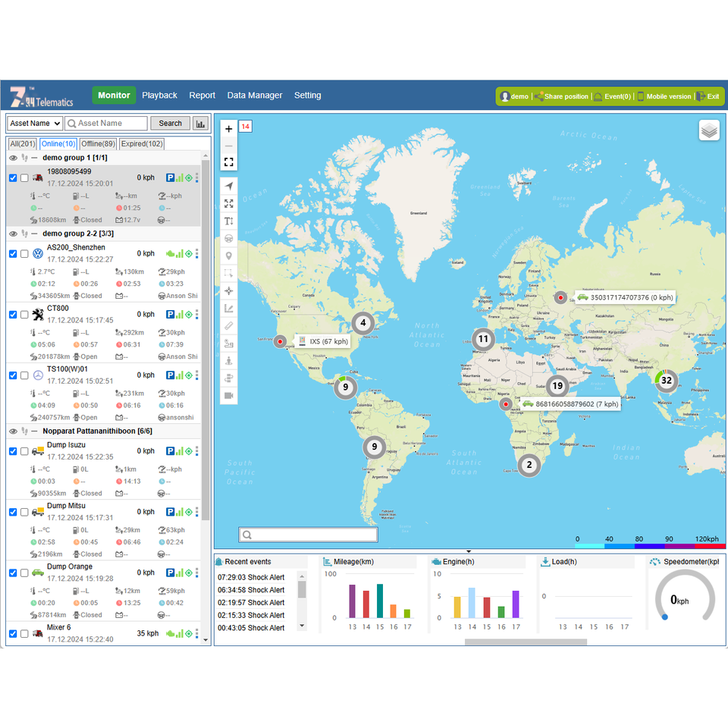
Task: Select the ruler distance measuring tool
Action: click(x=228, y=326)
